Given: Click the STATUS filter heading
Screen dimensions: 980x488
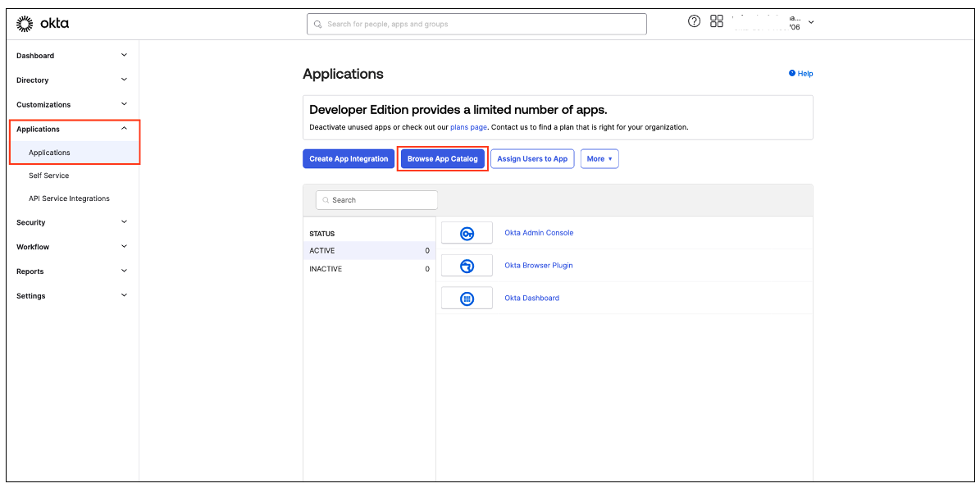Looking at the screenshot, I should pyautogui.click(x=321, y=234).
